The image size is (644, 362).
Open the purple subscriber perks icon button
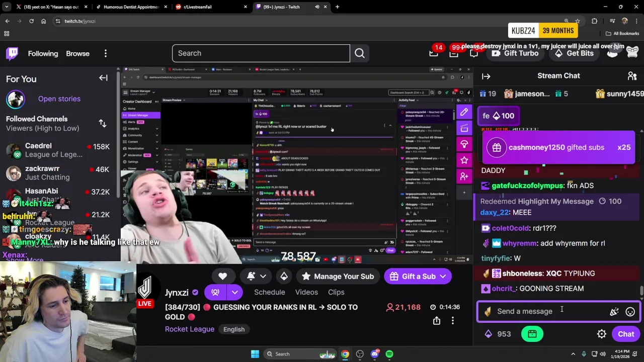click(x=215, y=292)
